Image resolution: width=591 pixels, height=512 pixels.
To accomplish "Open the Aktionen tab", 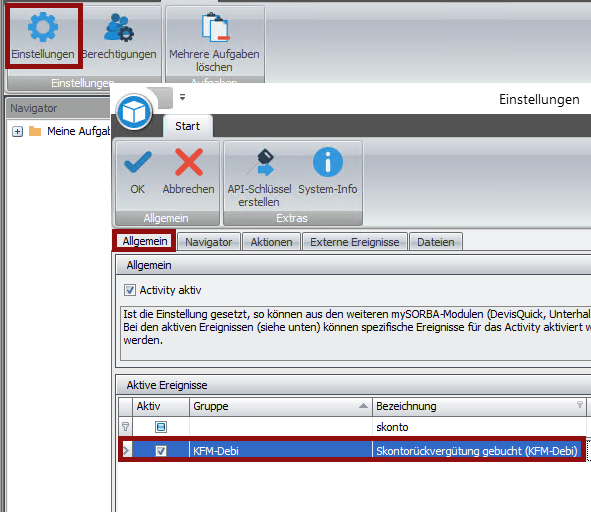I will point(271,242).
